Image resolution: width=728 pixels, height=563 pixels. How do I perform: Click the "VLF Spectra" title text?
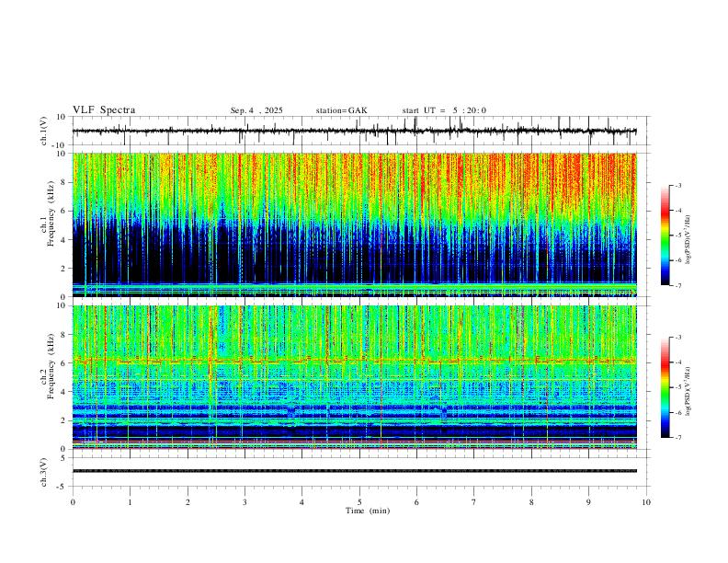(104, 109)
